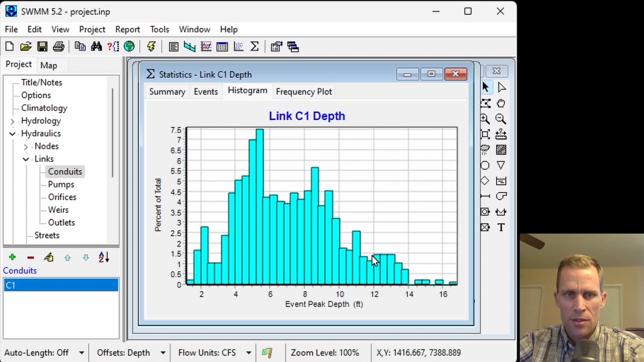The image size is (644, 362).
Task: Click the Profile Plot toolbar icon
Action: point(189,47)
